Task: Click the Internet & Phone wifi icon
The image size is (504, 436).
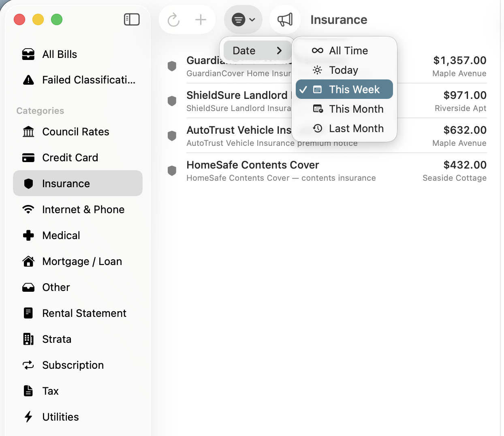Action: click(28, 209)
